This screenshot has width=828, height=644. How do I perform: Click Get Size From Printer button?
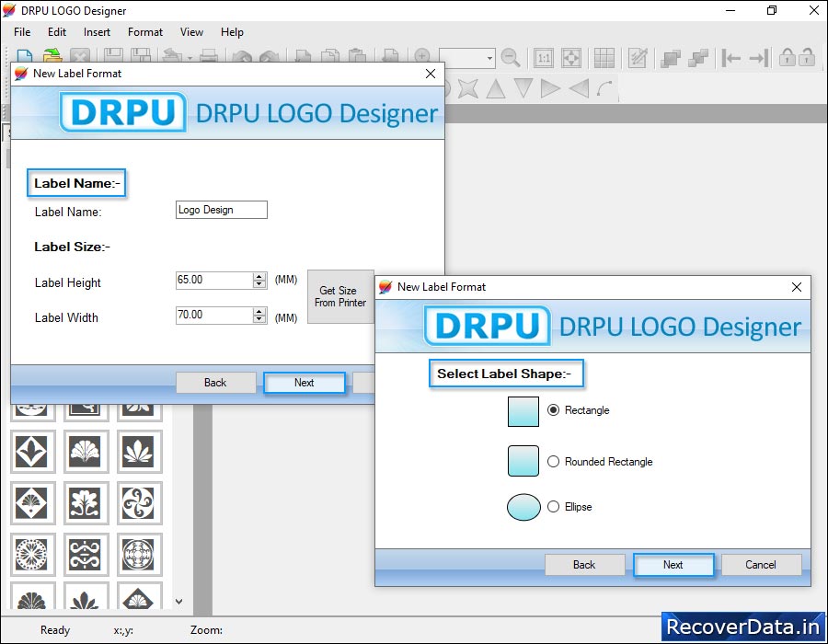pos(340,296)
